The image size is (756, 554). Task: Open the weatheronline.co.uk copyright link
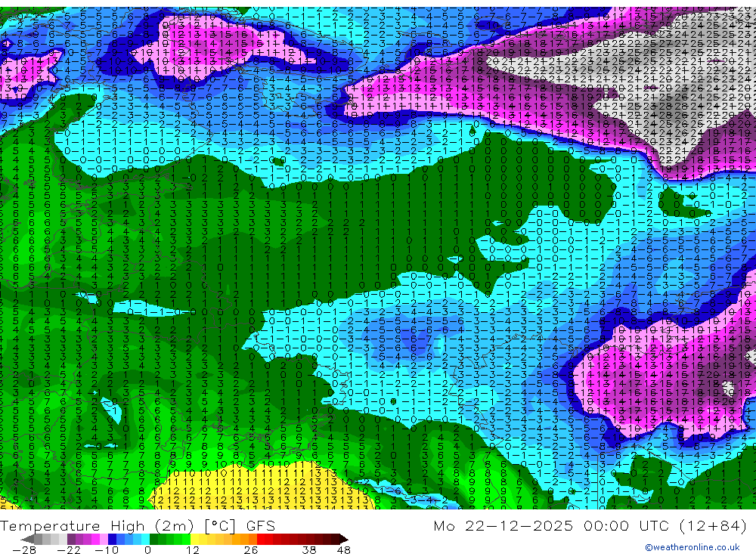(692, 547)
